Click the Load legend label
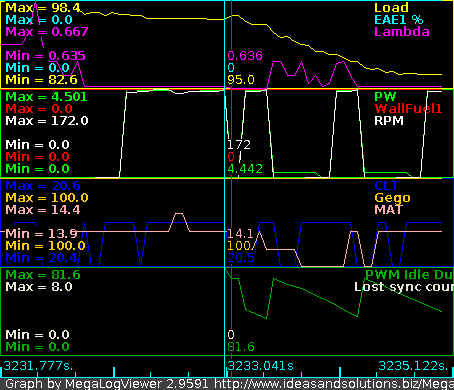454x390 pixels. [x=391, y=8]
